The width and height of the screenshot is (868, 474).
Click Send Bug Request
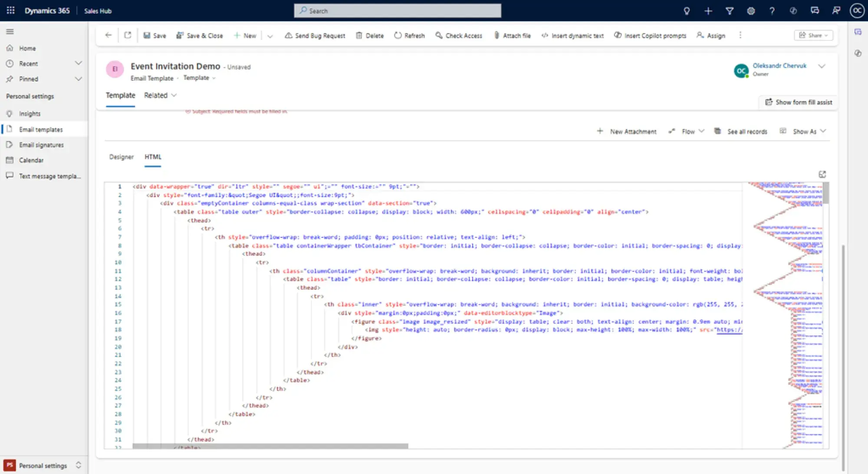pyautogui.click(x=315, y=36)
